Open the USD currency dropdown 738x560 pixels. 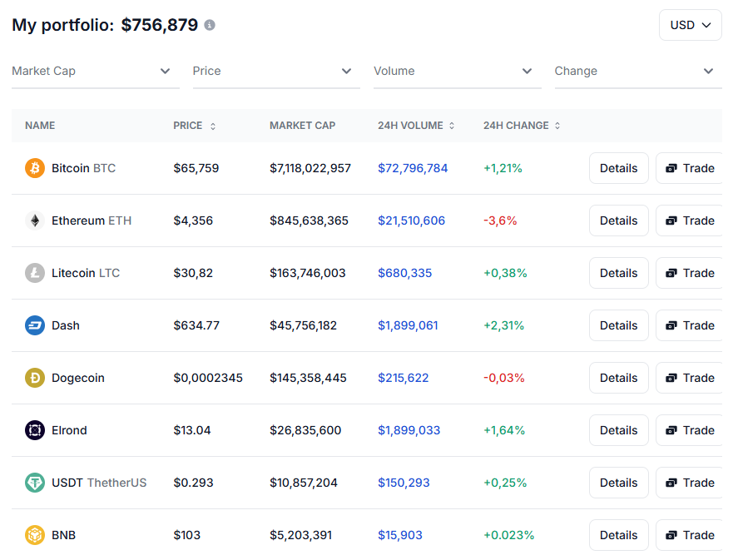(x=690, y=25)
